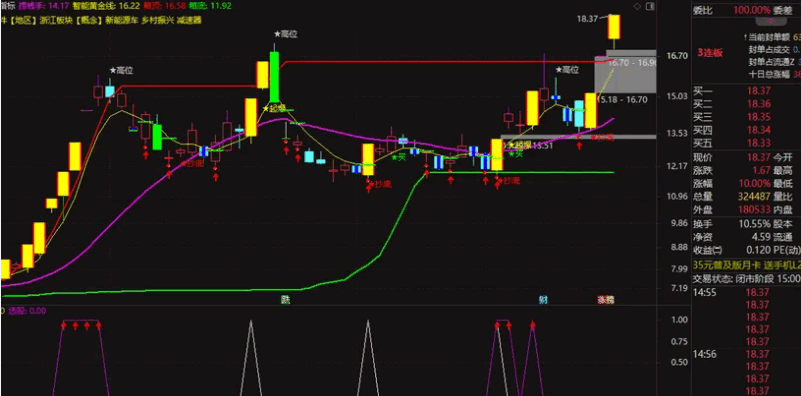Open the yellow 35元 promo banner

(746, 265)
